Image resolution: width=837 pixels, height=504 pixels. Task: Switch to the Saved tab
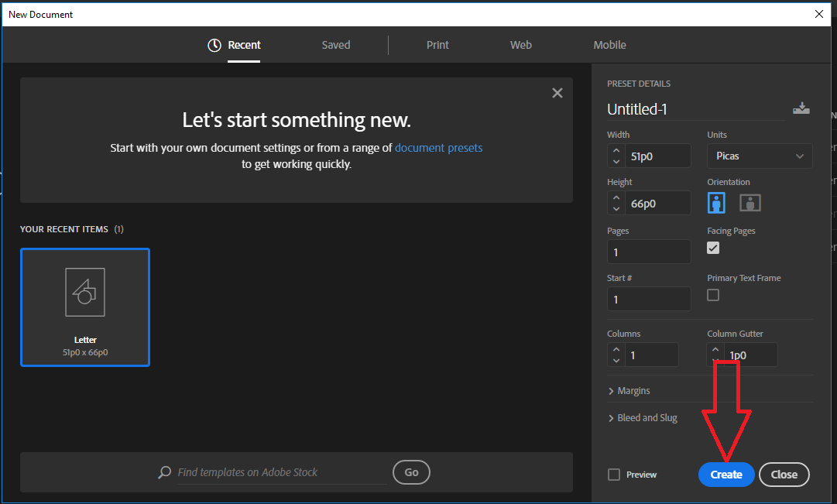336,46
